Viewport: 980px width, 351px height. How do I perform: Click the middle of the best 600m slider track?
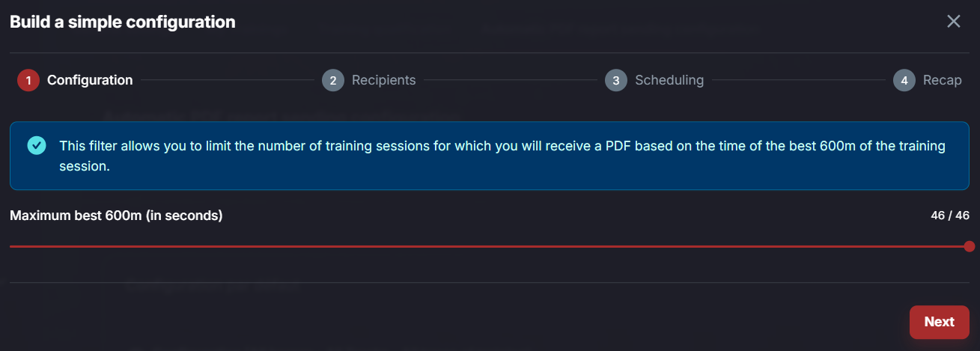coord(490,246)
